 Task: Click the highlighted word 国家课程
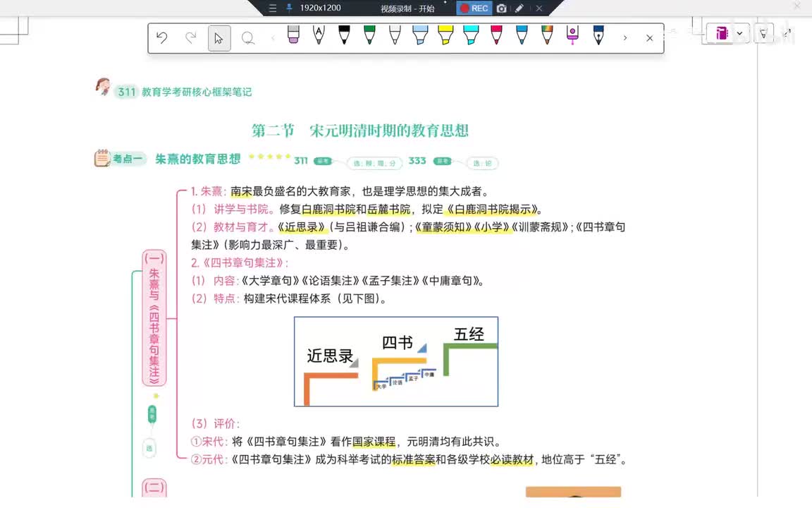(374, 442)
